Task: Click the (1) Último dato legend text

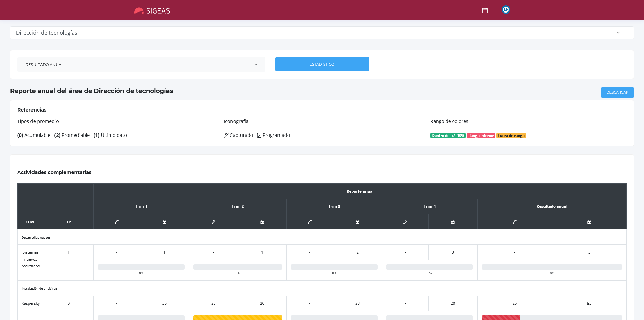Action: tap(110, 135)
